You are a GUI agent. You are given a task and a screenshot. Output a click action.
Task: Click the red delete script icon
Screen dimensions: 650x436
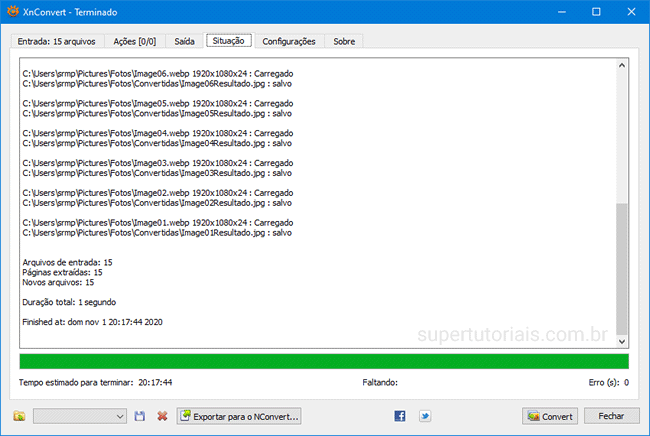coord(161,415)
